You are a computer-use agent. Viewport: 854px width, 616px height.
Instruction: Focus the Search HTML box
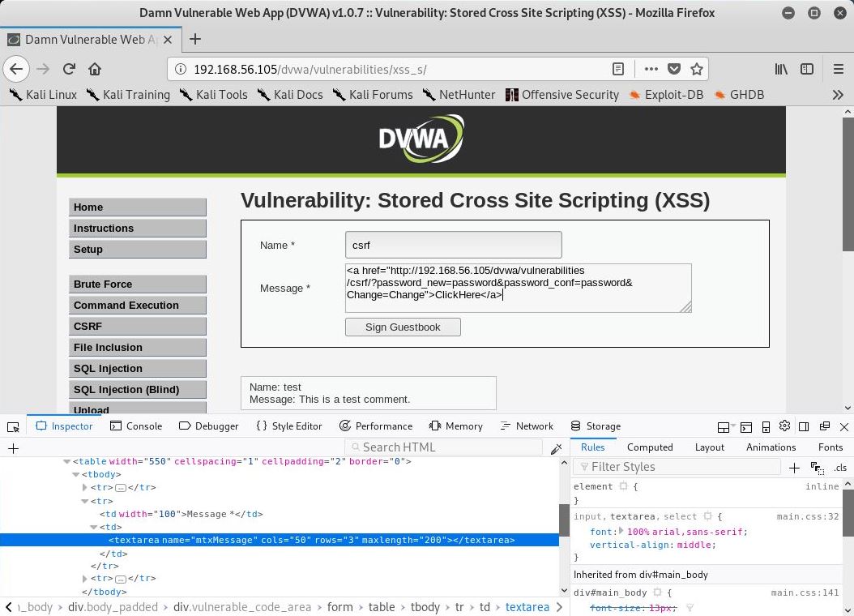pyautogui.click(x=443, y=447)
